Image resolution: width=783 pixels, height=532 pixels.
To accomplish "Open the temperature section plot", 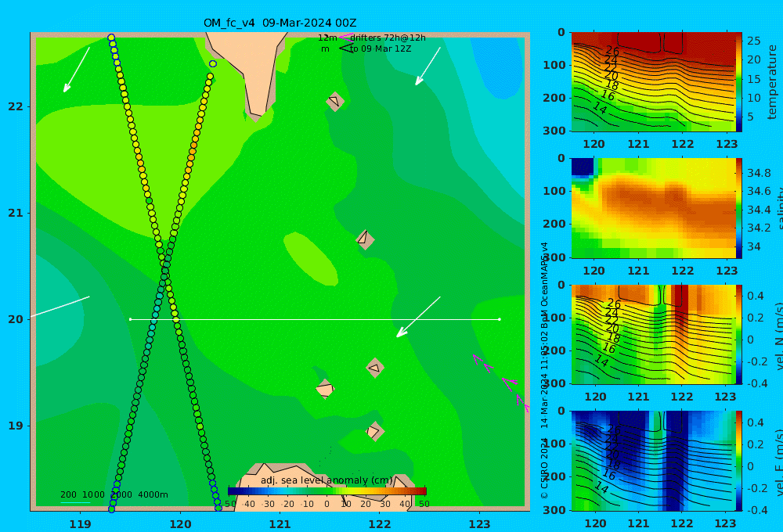I will tap(653, 82).
